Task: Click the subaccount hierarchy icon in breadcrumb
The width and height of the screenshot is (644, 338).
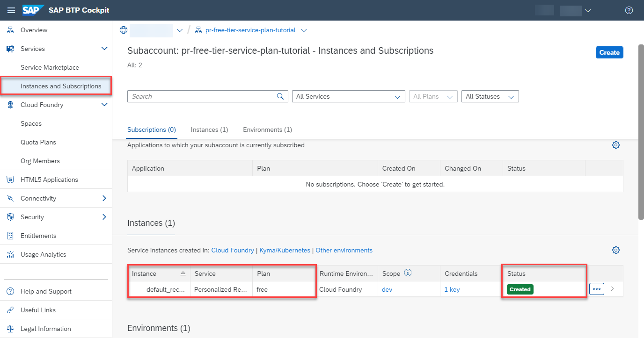Action: coord(198,30)
